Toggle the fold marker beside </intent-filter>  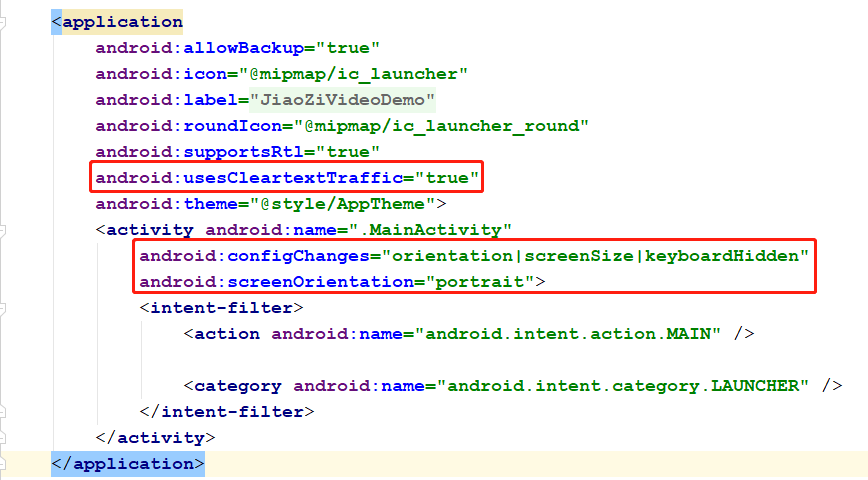click(2, 412)
